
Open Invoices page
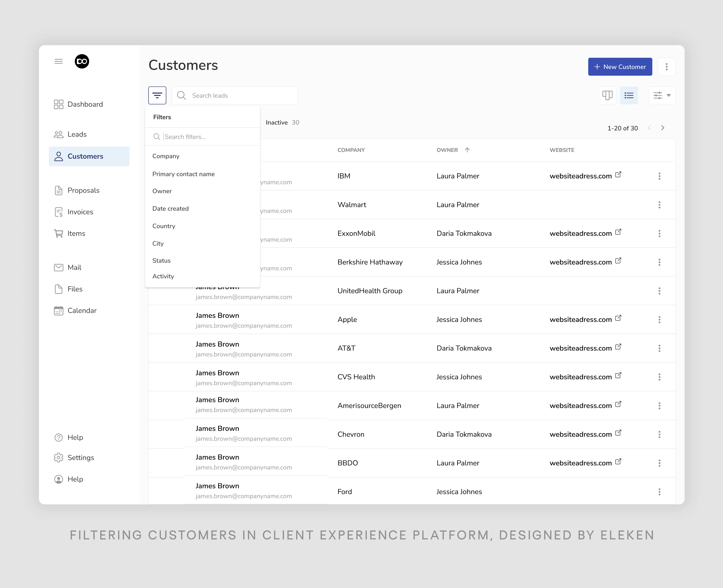point(73,212)
